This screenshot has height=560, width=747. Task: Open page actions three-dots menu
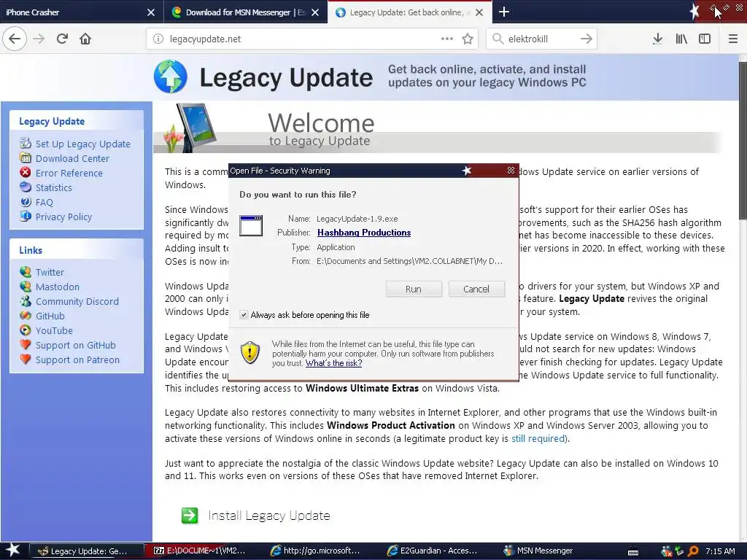tap(447, 39)
